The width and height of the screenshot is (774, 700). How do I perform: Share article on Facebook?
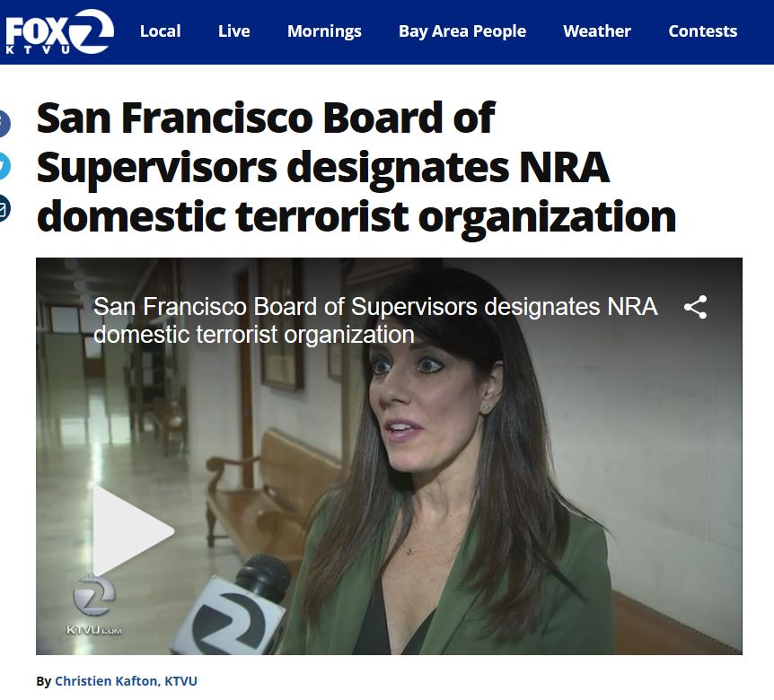[4, 125]
